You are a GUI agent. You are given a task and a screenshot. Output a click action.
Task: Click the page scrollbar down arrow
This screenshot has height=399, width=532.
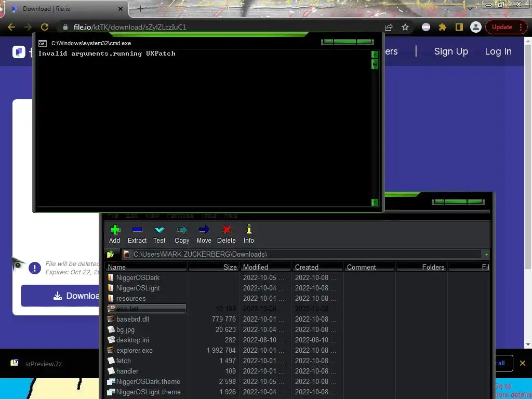[528, 345]
